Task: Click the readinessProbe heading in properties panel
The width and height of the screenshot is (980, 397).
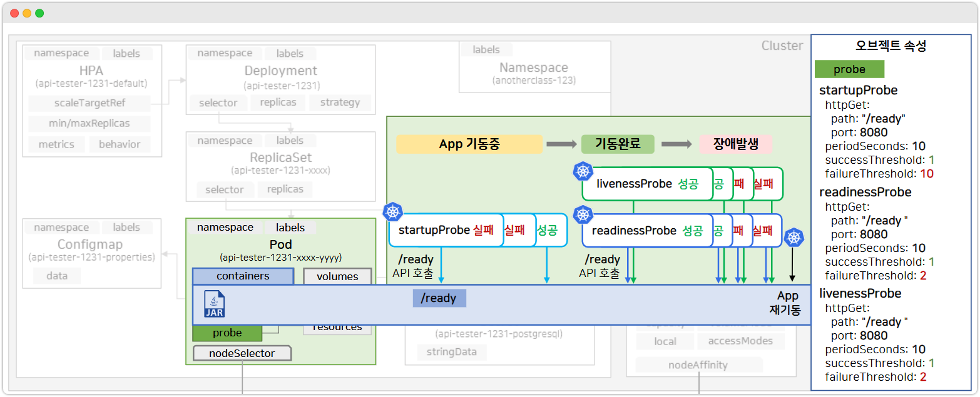Action: point(865,192)
